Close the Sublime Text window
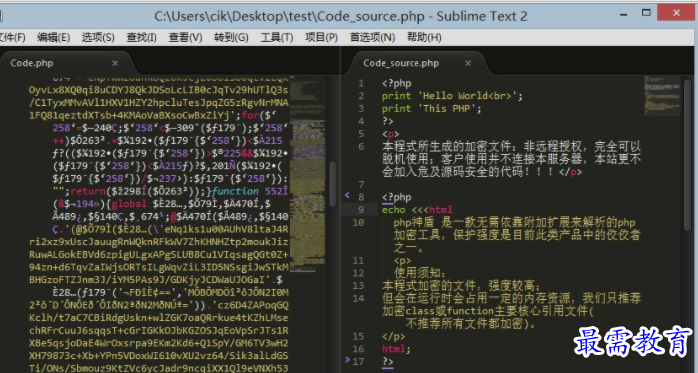The image size is (698, 373). pyautogui.click(x=676, y=13)
